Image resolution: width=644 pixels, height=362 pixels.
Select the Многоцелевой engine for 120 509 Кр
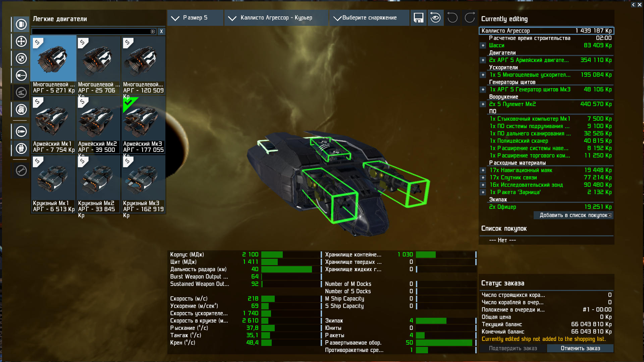[143, 65]
